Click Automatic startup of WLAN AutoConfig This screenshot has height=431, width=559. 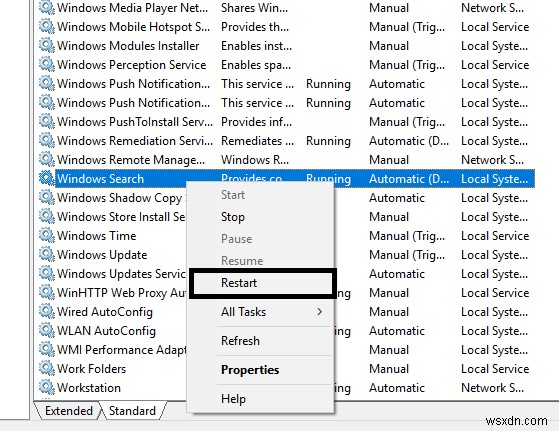pos(397,331)
